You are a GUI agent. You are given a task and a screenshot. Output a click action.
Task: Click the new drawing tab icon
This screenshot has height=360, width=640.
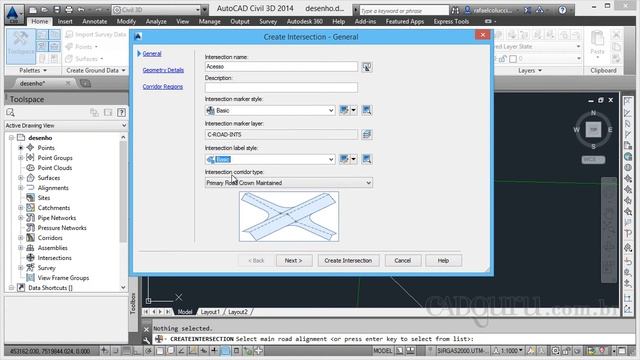tap(85, 83)
